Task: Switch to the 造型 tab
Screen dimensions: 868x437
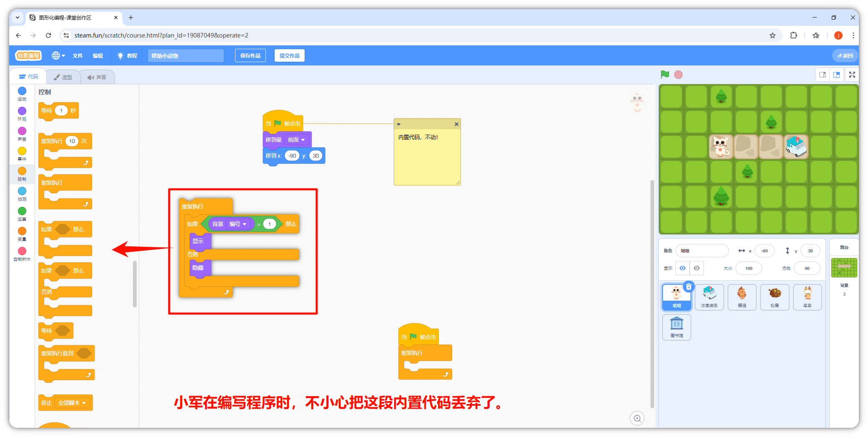Action: pos(63,77)
